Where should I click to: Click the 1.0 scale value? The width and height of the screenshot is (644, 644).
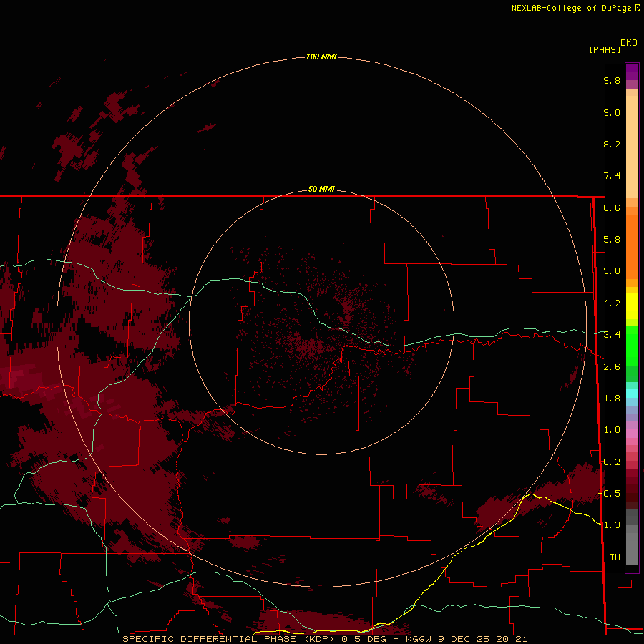coord(612,430)
